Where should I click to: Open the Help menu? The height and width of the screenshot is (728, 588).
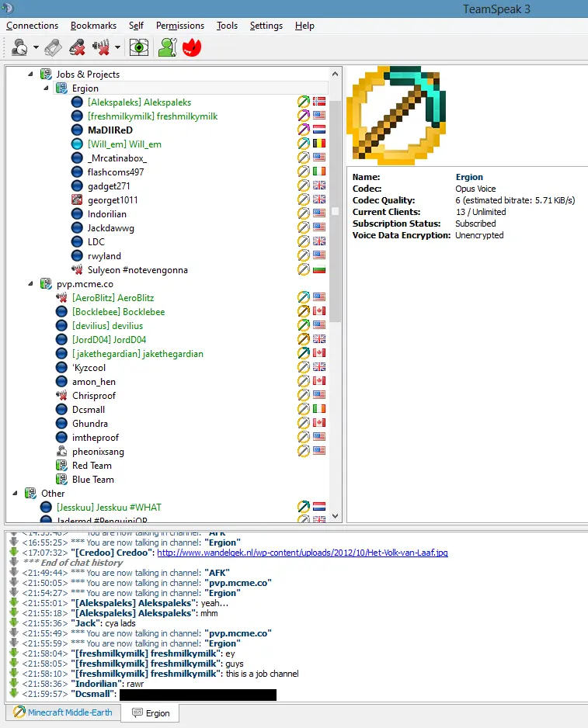click(304, 26)
